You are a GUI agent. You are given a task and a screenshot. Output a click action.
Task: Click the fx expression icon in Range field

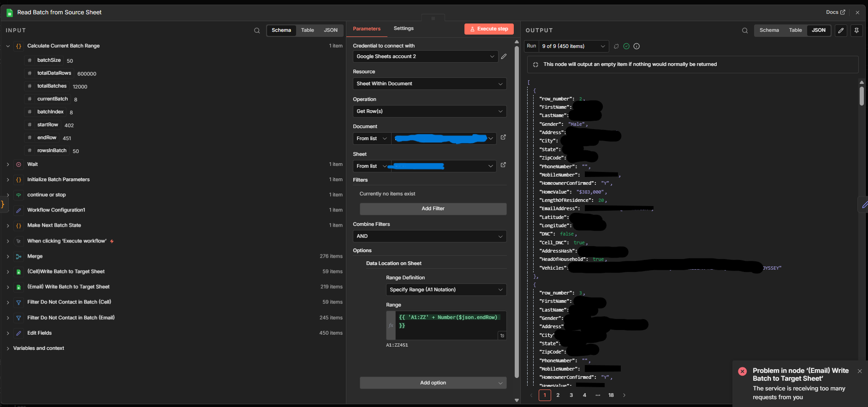coord(391,325)
